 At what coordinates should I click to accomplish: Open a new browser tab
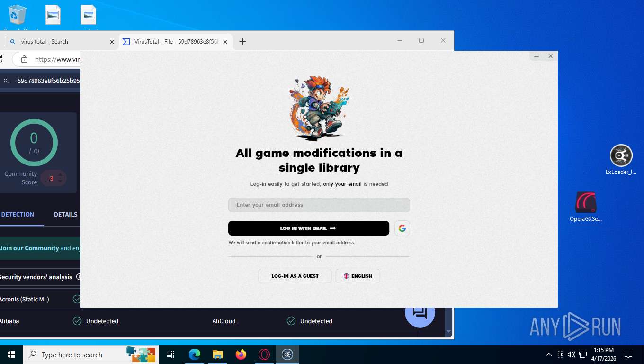point(243,42)
